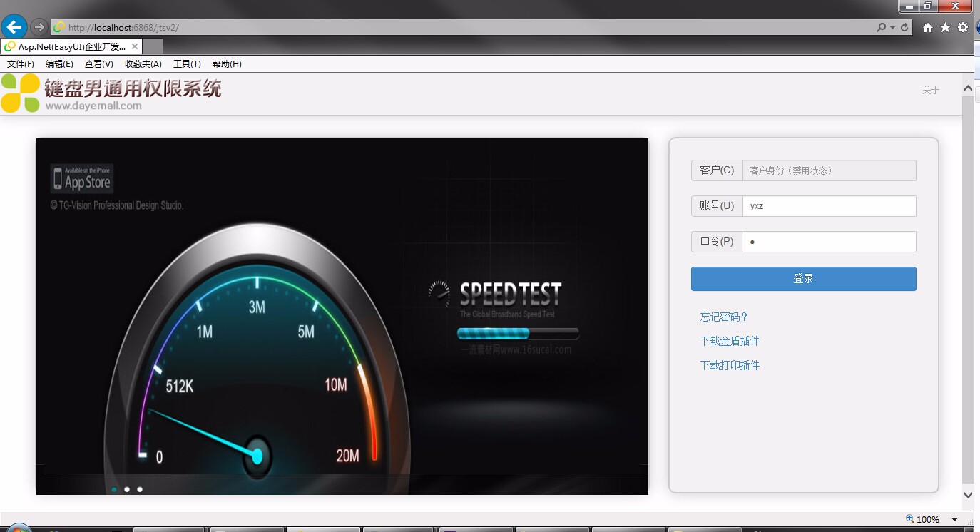Click inside the 账号(U) input field
Viewport: 980px width, 532px height.
pos(829,205)
